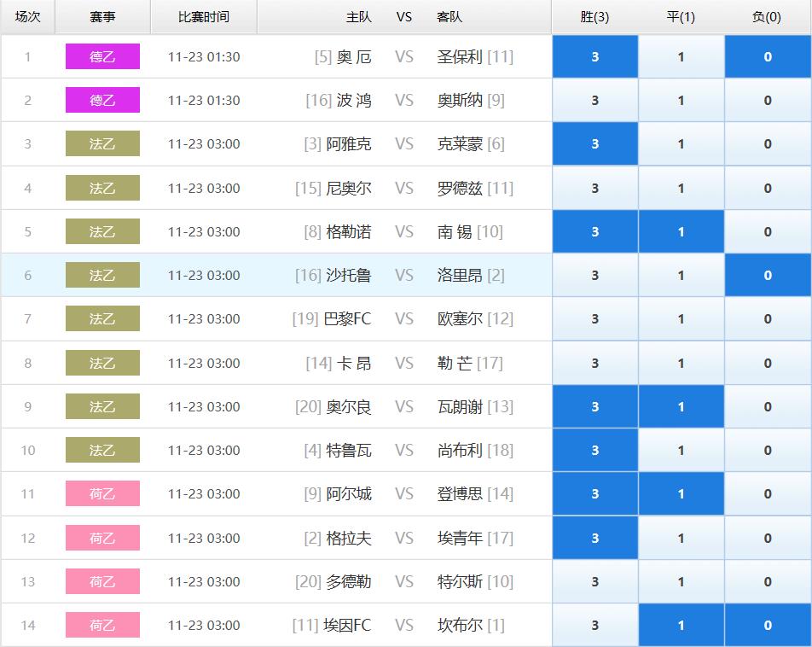Open home team 格拉夫 details

pyautogui.click(x=349, y=538)
